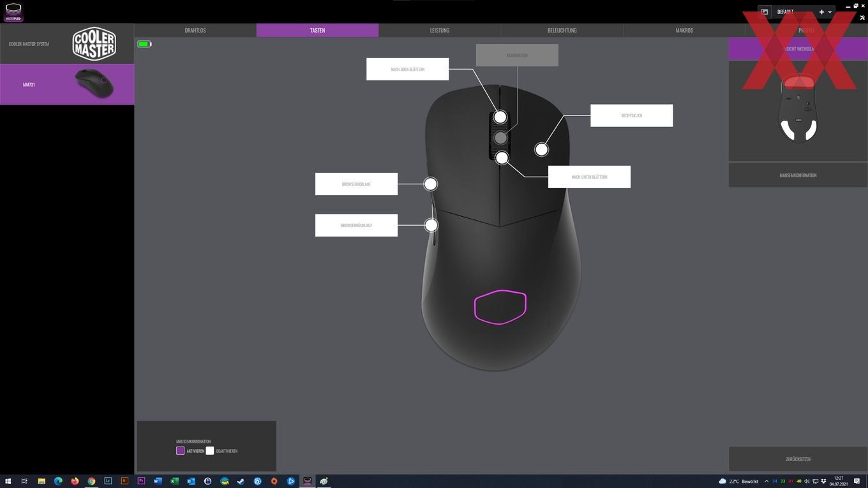Add a new profile with plus icon
The width and height of the screenshot is (868, 488).
[x=821, y=12]
